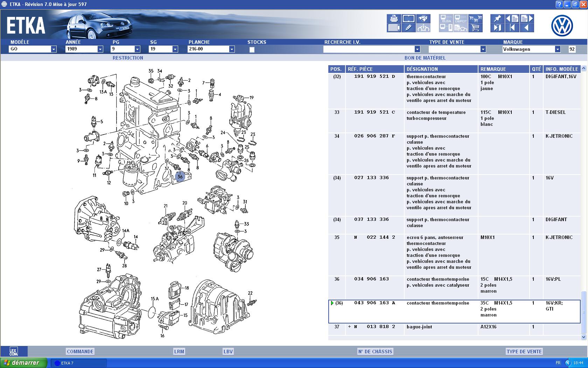
Task: Click the parts list scroll-up arrow
Action: [x=583, y=68]
